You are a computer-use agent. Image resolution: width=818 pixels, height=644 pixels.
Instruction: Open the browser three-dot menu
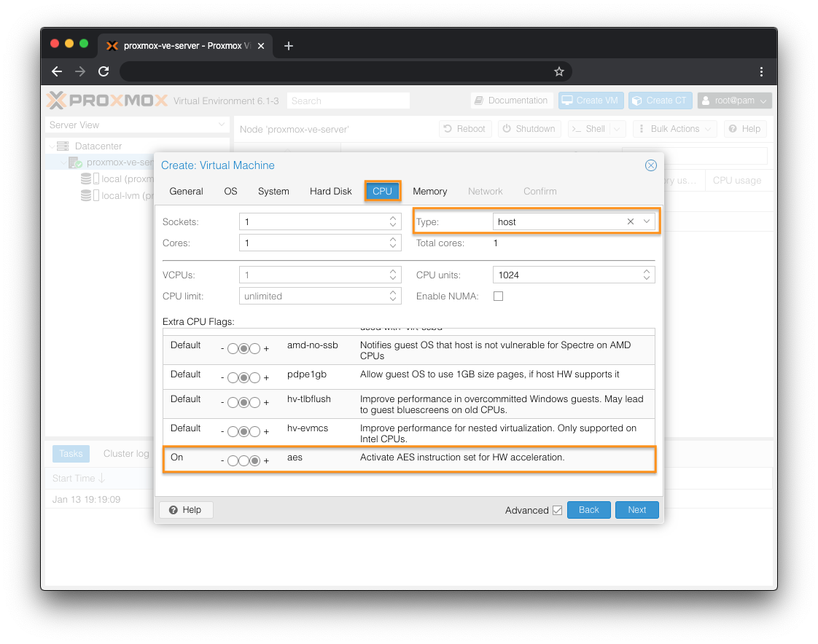[761, 71]
